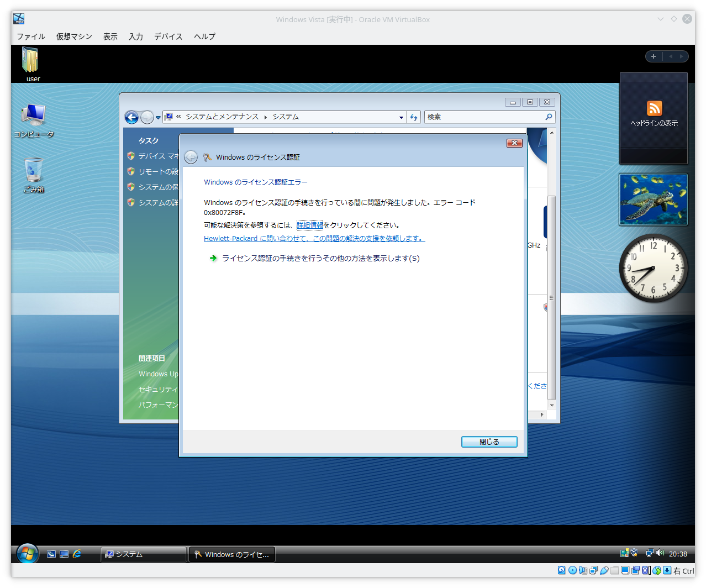Click the sidebar add gadget plus button
The width and height of the screenshot is (706, 588).
pos(654,56)
